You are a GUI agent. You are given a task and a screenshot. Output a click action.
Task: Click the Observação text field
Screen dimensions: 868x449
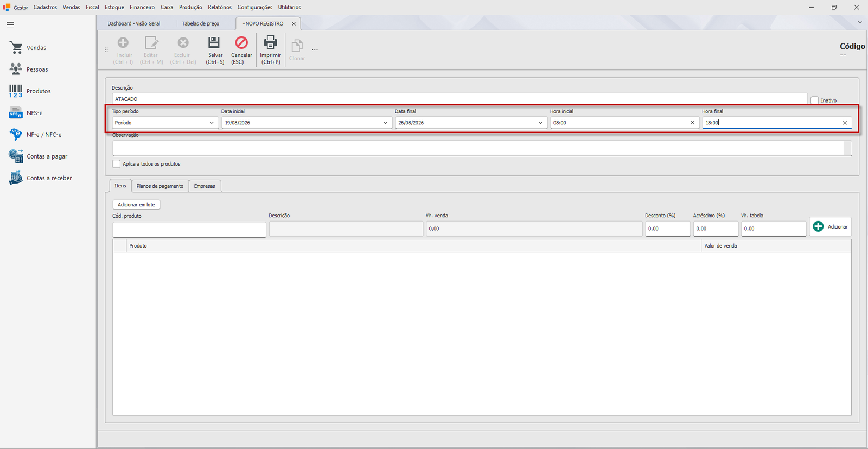coord(478,148)
